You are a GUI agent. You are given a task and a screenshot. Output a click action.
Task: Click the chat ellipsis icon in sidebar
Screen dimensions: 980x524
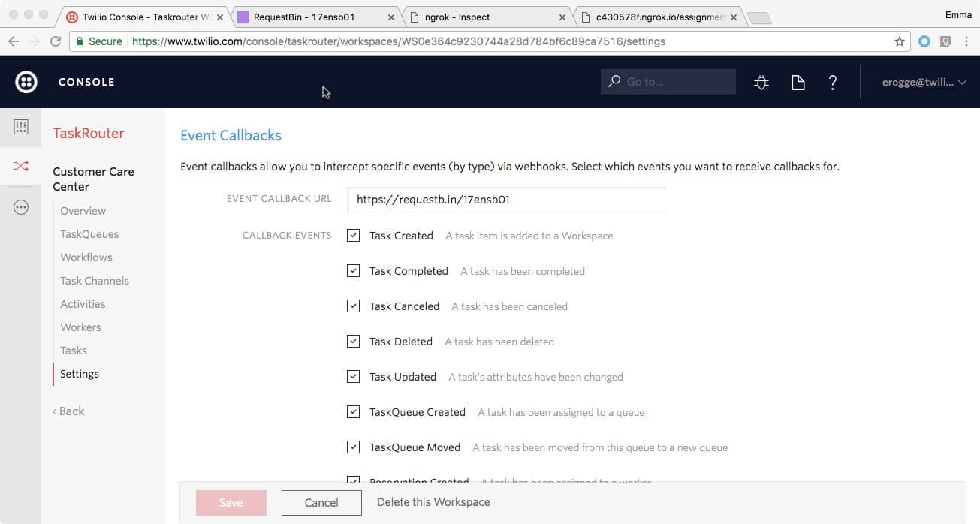pyautogui.click(x=21, y=206)
